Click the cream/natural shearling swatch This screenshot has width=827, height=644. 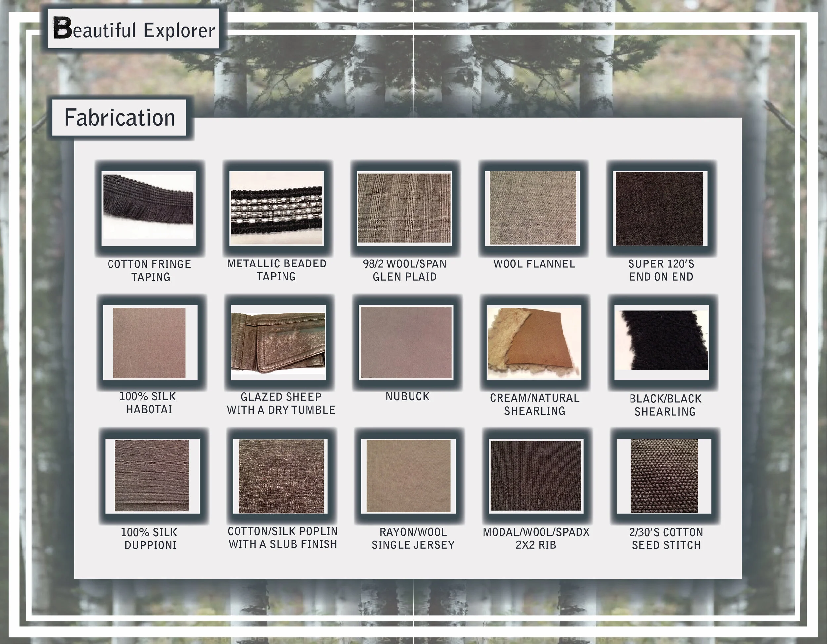tap(534, 342)
